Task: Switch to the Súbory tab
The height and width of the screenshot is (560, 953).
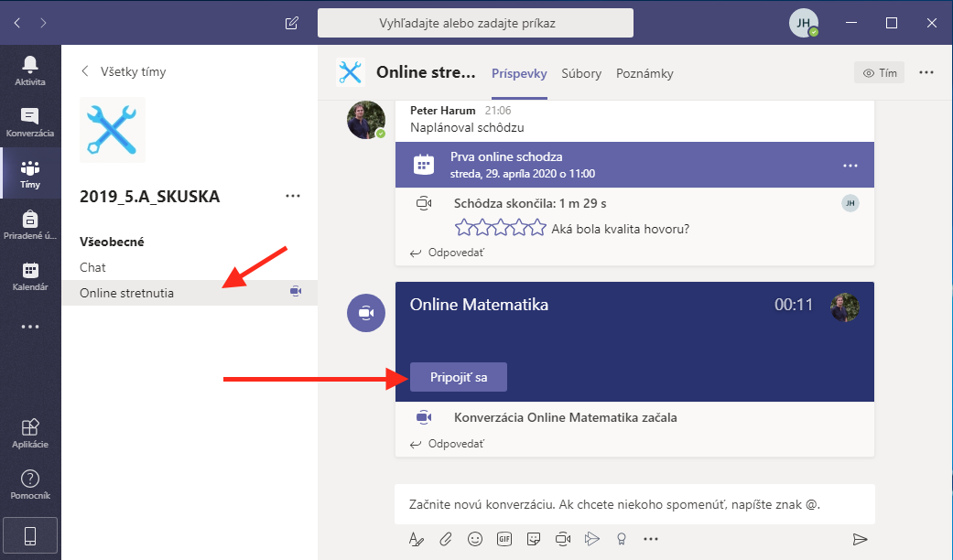Action: [x=581, y=73]
